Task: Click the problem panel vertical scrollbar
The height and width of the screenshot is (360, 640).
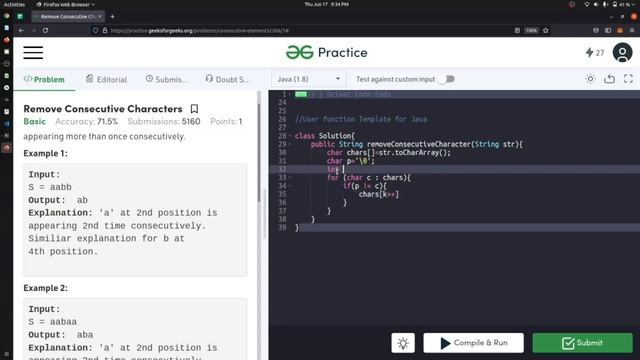Action: pyautogui.click(x=259, y=153)
